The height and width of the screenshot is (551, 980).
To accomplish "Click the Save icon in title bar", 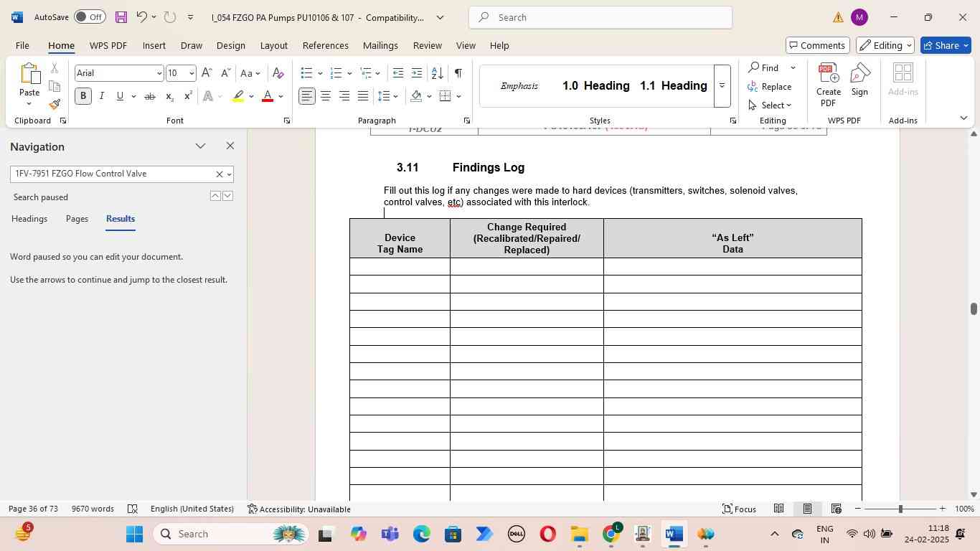I will (x=121, y=17).
